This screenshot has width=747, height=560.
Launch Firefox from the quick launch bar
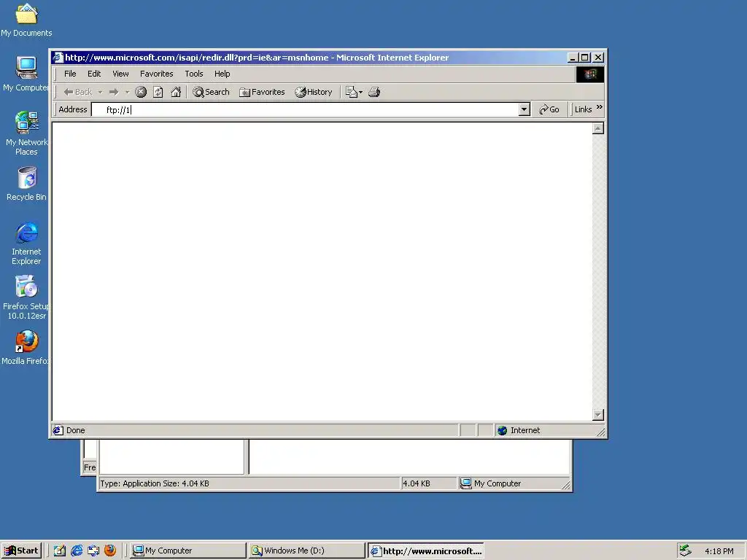tap(110, 551)
